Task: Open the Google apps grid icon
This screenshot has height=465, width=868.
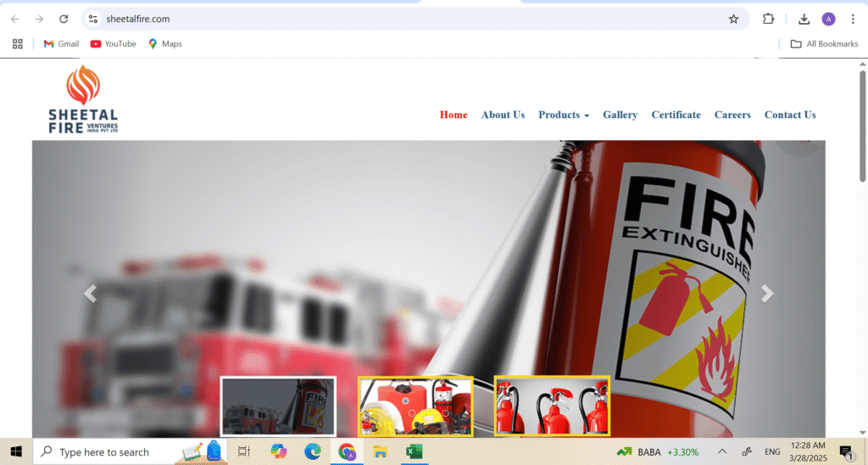Action: pyautogui.click(x=17, y=43)
